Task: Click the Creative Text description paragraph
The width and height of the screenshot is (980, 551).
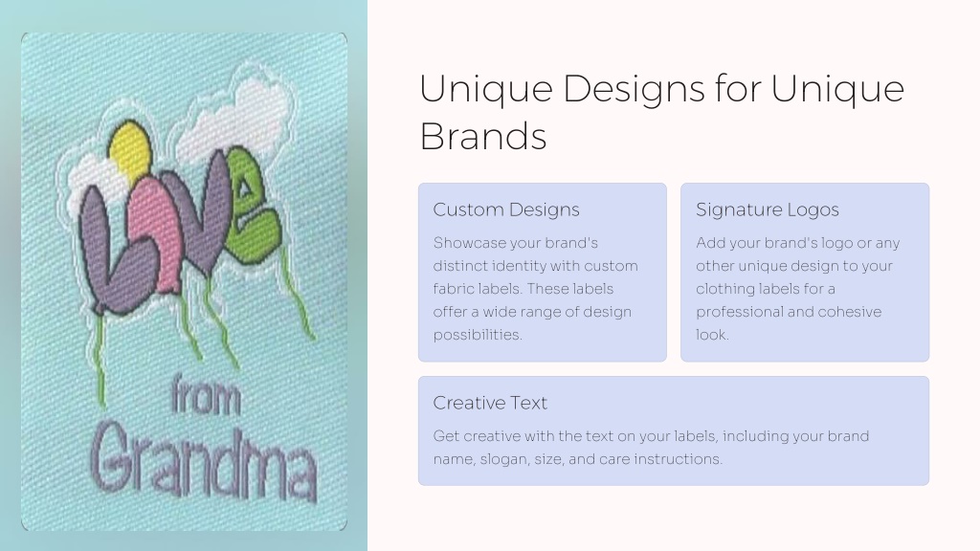Action: coord(651,448)
